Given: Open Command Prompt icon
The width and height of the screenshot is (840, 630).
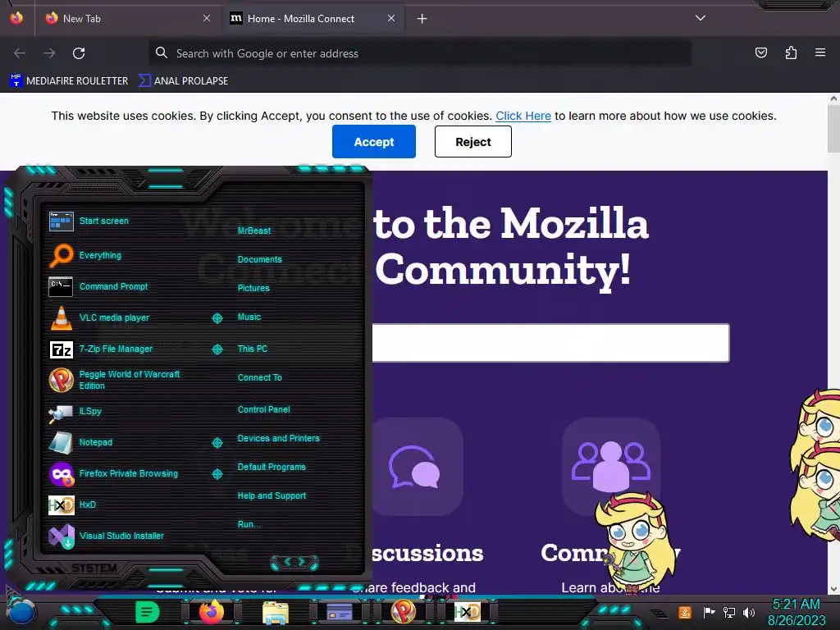Looking at the screenshot, I should pyautogui.click(x=61, y=286).
